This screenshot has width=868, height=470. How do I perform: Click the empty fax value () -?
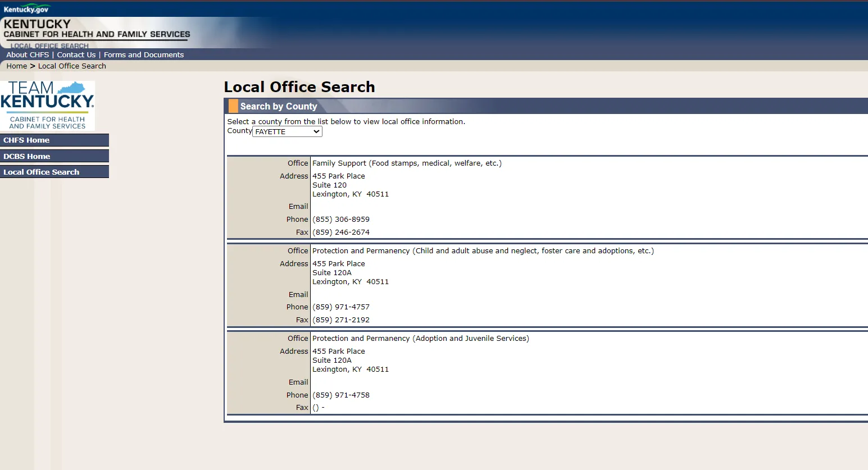click(x=319, y=408)
